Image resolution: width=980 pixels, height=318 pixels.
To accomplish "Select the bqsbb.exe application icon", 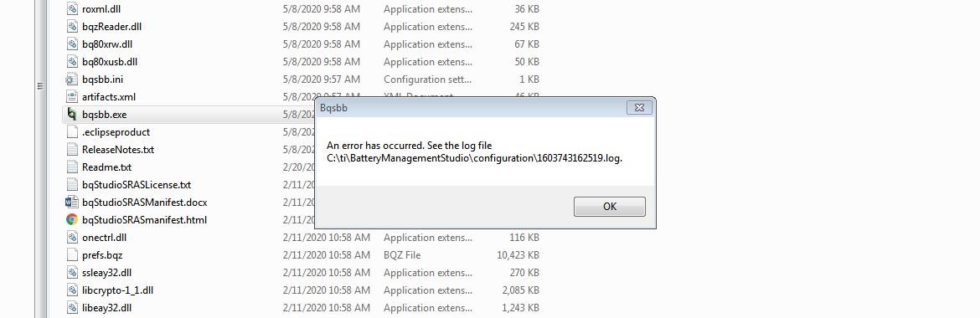I will tap(72, 115).
